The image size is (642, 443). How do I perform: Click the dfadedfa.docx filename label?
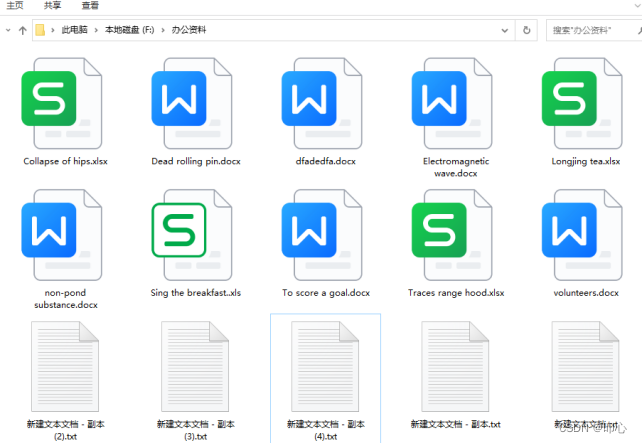click(x=326, y=161)
